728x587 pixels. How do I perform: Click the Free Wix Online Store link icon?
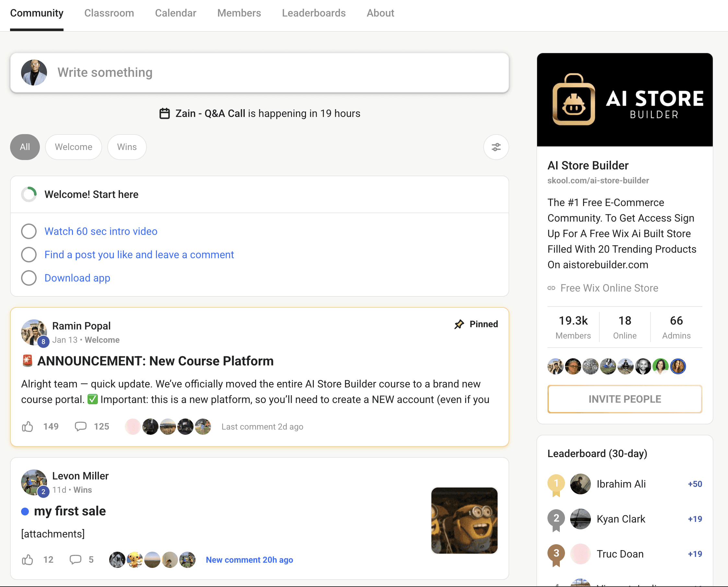click(551, 288)
